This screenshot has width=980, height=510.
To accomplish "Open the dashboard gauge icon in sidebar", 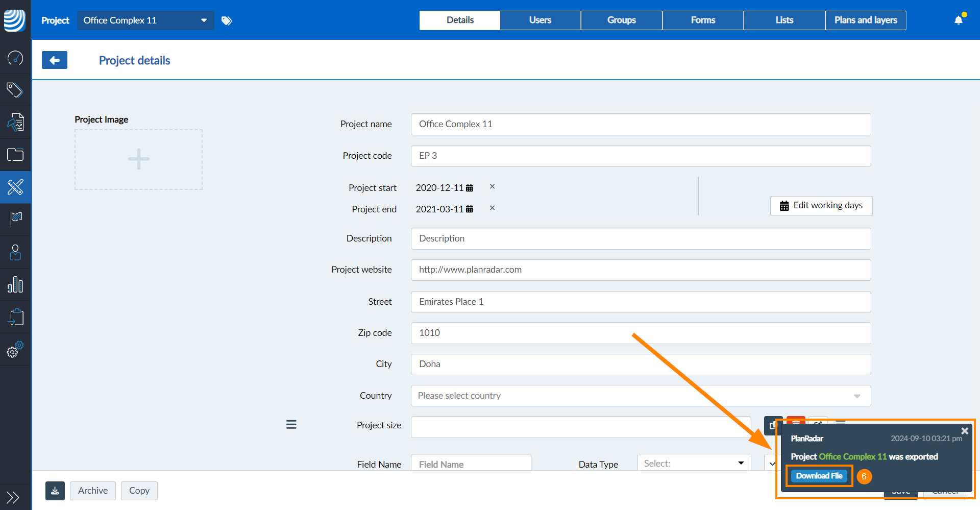I will pyautogui.click(x=15, y=58).
